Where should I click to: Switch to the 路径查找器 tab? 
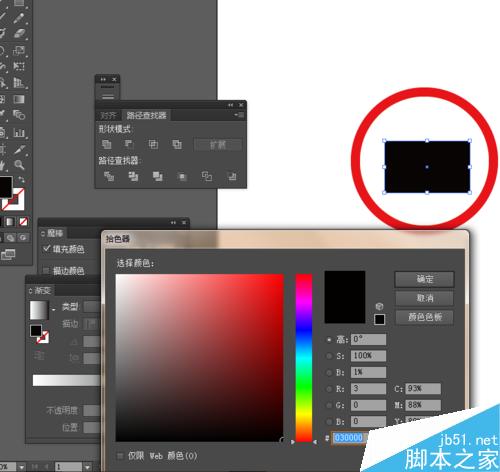pos(146,115)
